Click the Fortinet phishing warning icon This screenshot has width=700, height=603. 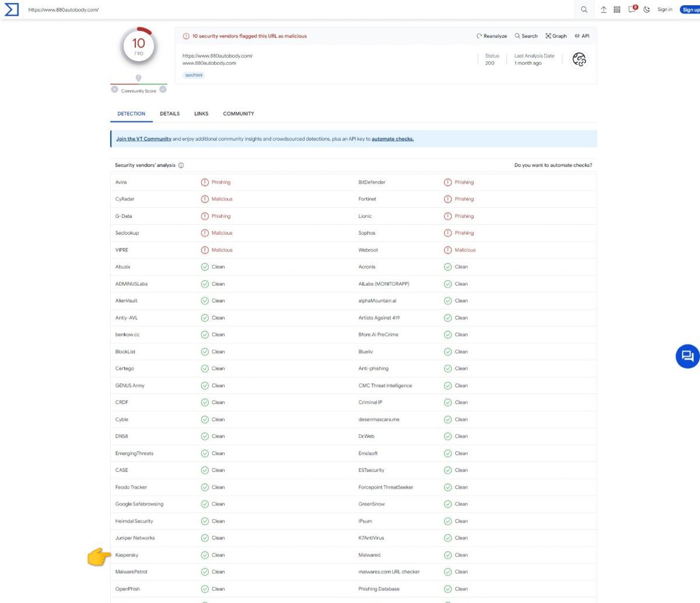click(448, 199)
